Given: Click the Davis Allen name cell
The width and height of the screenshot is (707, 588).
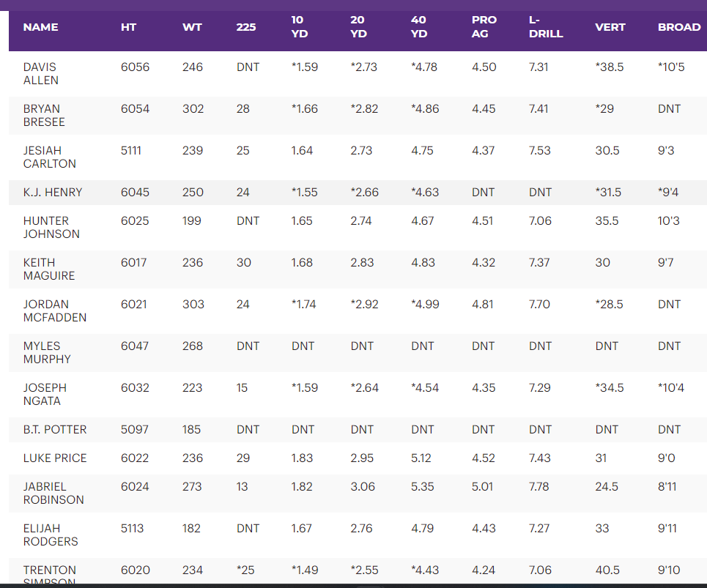Looking at the screenshot, I should pyautogui.click(x=40, y=73).
